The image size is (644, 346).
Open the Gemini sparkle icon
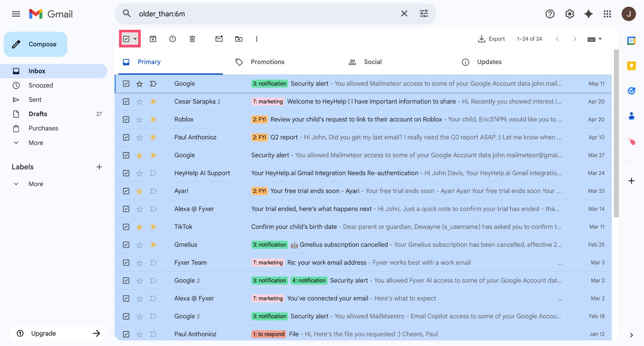[x=588, y=14]
